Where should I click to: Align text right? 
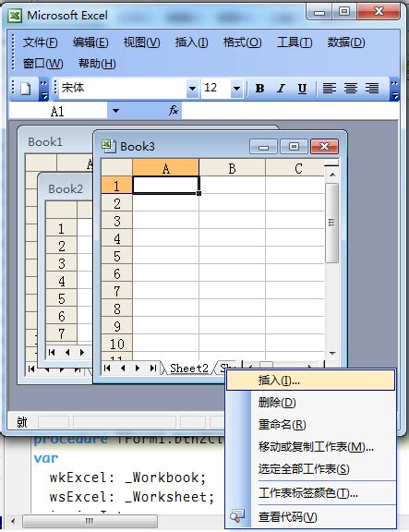(372, 89)
